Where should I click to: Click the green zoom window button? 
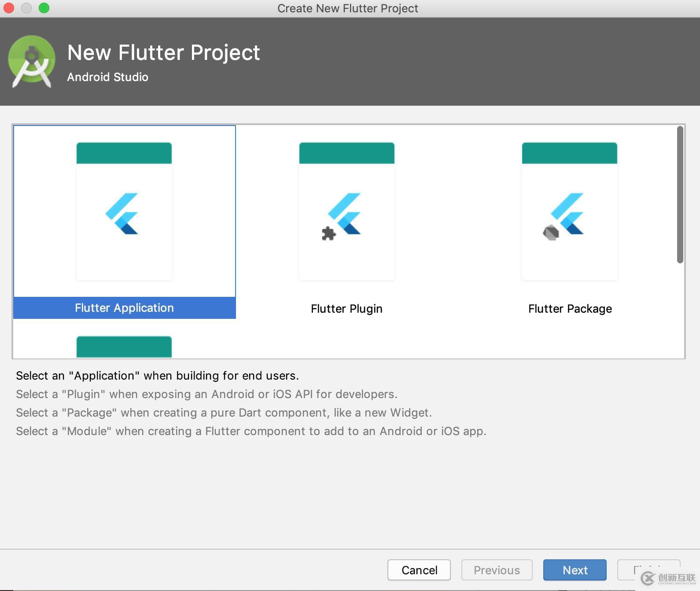click(44, 8)
